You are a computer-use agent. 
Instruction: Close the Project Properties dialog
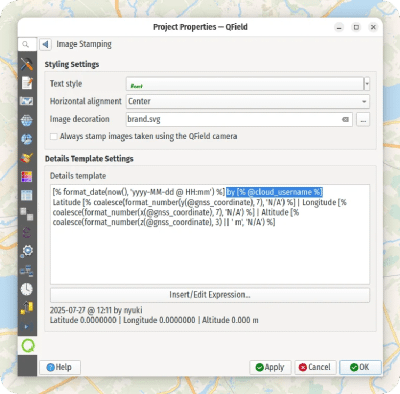click(x=373, y=27)
